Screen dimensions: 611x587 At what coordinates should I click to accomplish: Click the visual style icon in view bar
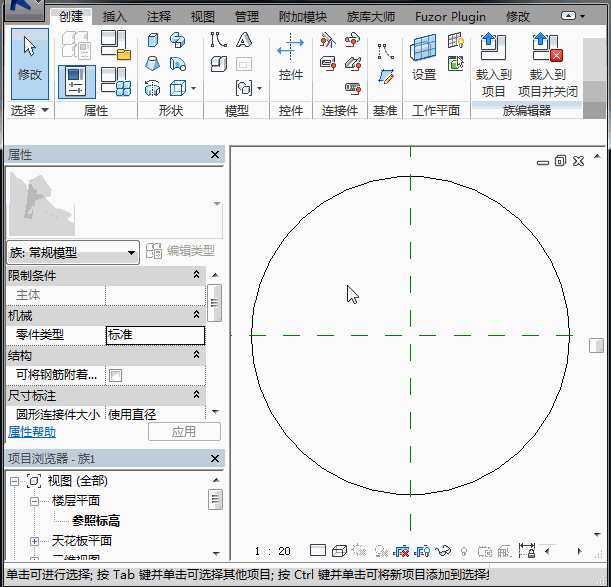coord(339,551)
